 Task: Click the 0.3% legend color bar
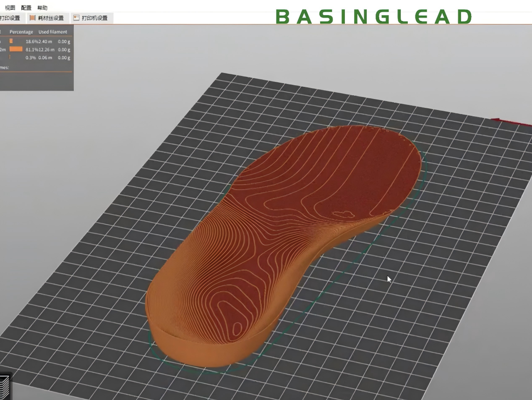[10, 57]
